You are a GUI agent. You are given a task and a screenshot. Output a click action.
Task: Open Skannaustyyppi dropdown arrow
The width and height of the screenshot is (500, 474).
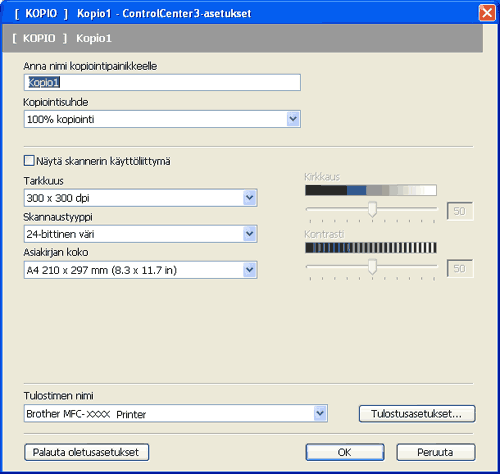click(x=250, y=234)
